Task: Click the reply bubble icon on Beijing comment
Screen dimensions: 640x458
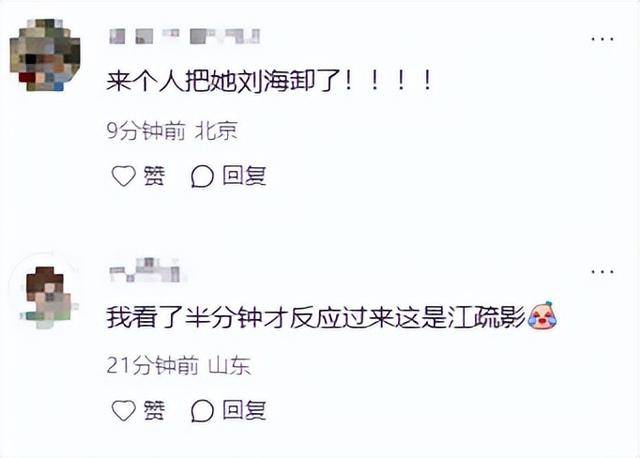Action: (202, 177)
